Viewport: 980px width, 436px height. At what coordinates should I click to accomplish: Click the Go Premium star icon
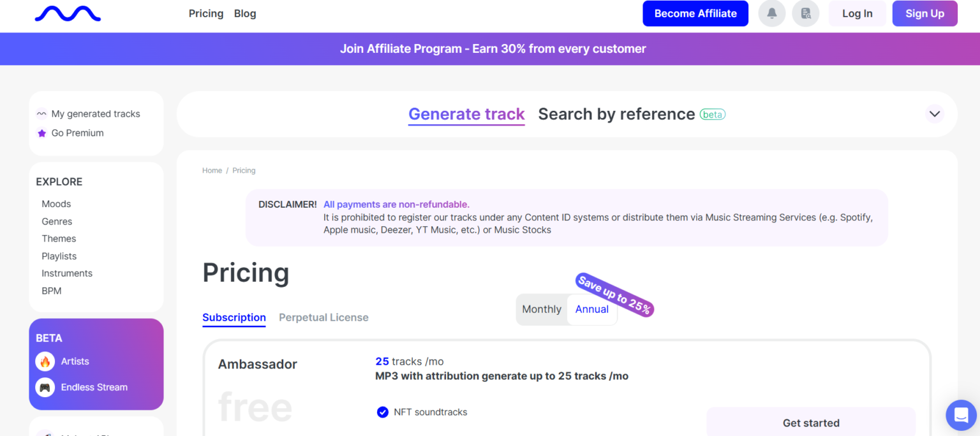41,133
